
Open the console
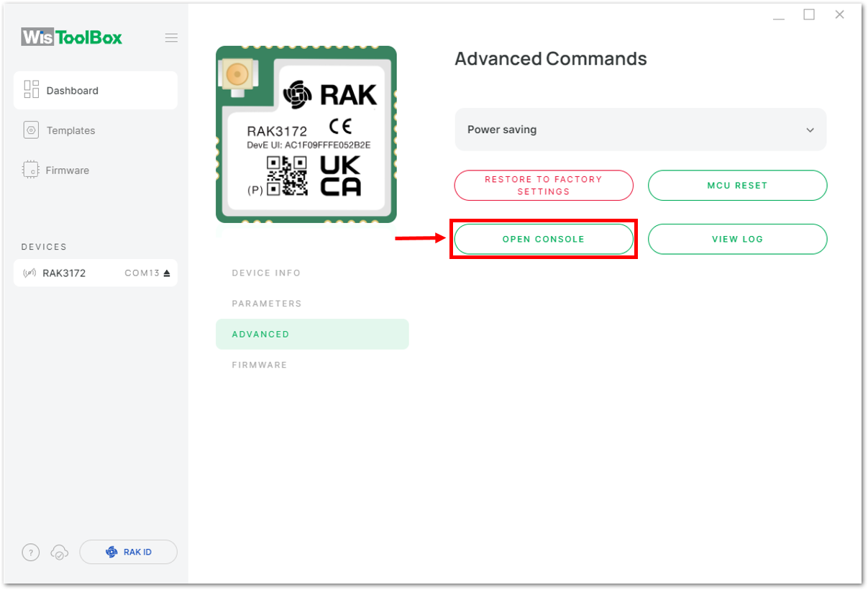tap(544, 239)
